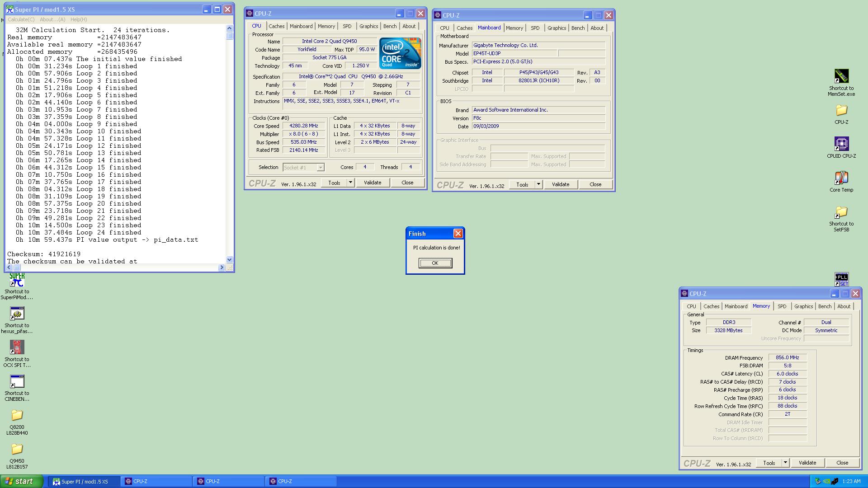Open SPD tab in Memory window
This screenshot has height=488, width=868.
click(782, 306)
